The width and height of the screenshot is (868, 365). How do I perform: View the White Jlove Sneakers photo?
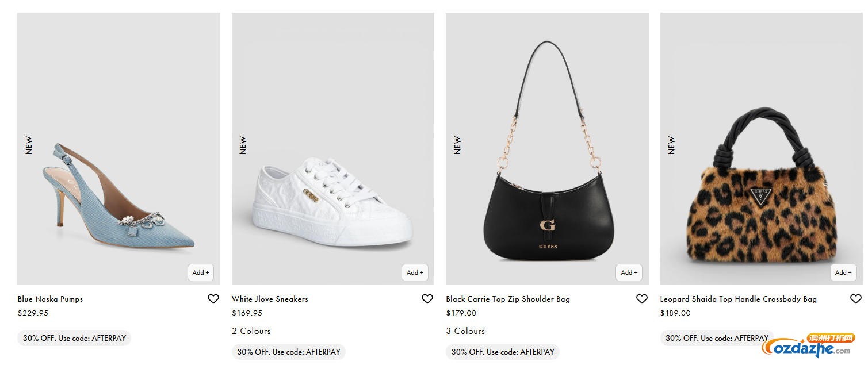point(332,172)
